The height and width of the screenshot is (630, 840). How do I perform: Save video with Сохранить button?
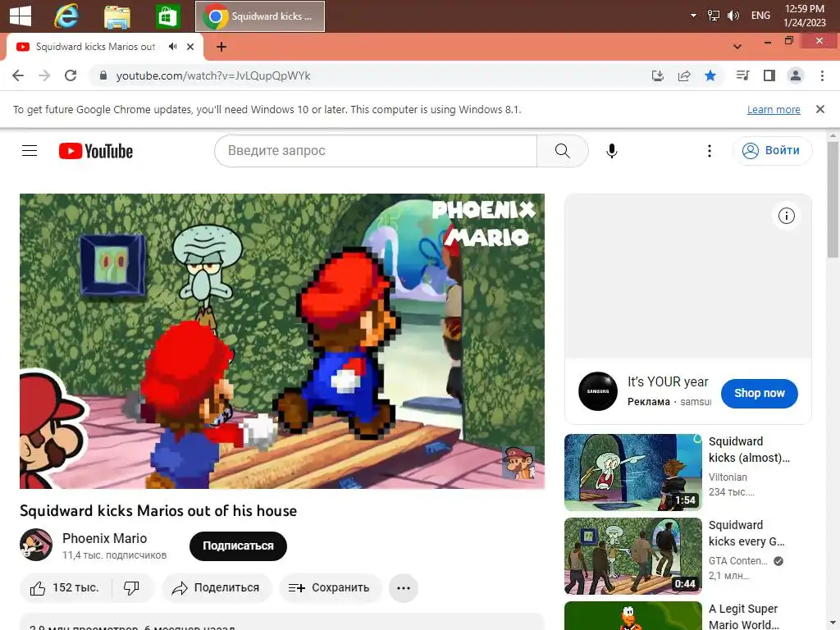pyautogui.click(x=330, y=587)
